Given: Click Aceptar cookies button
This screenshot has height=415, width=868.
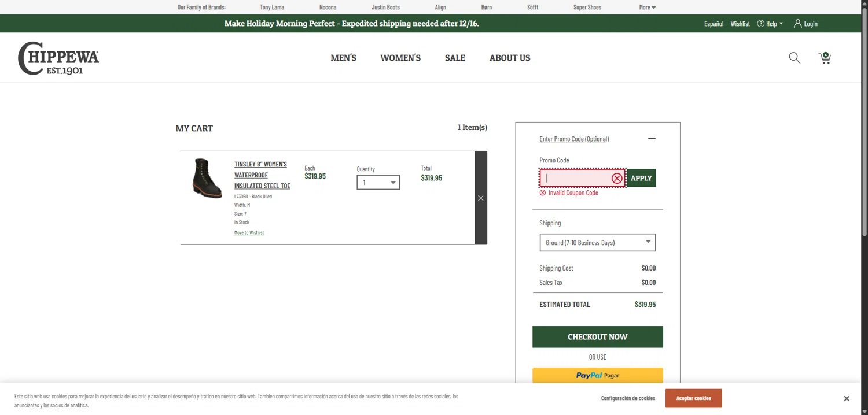Looking at the screenshot, I should coord(693,398).
